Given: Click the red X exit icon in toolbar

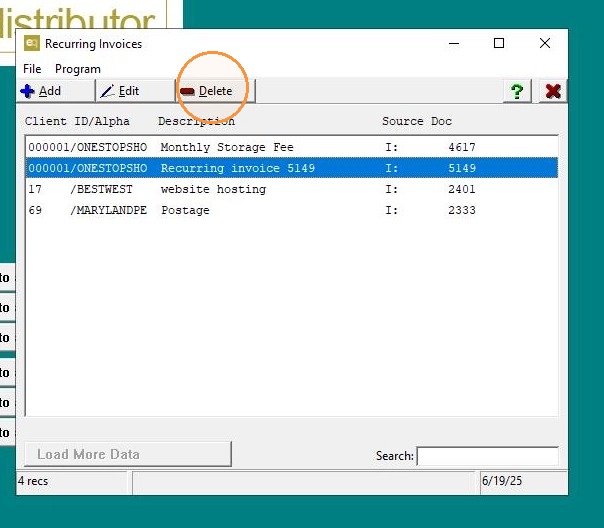Looking at the screenshot, I should tap(553, 91).
